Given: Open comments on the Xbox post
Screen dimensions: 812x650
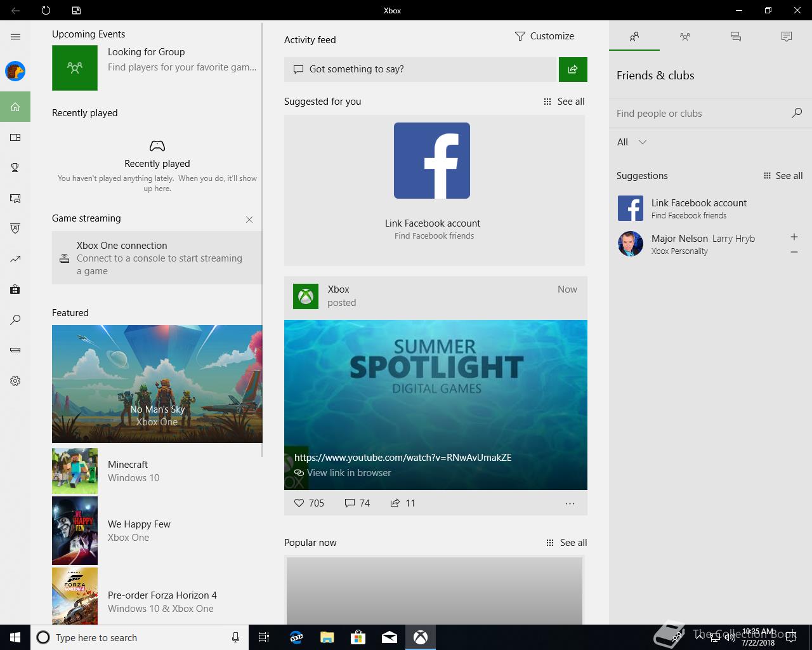Looking at the screenshot, I should point(357,503).
